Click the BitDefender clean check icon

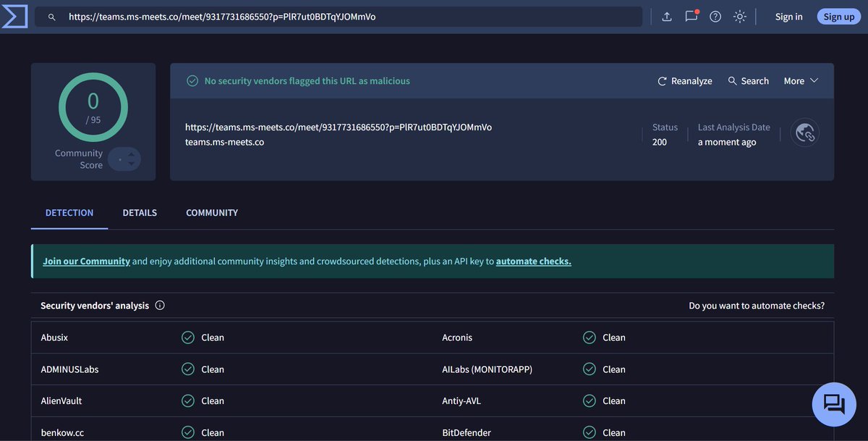point(590,432)
